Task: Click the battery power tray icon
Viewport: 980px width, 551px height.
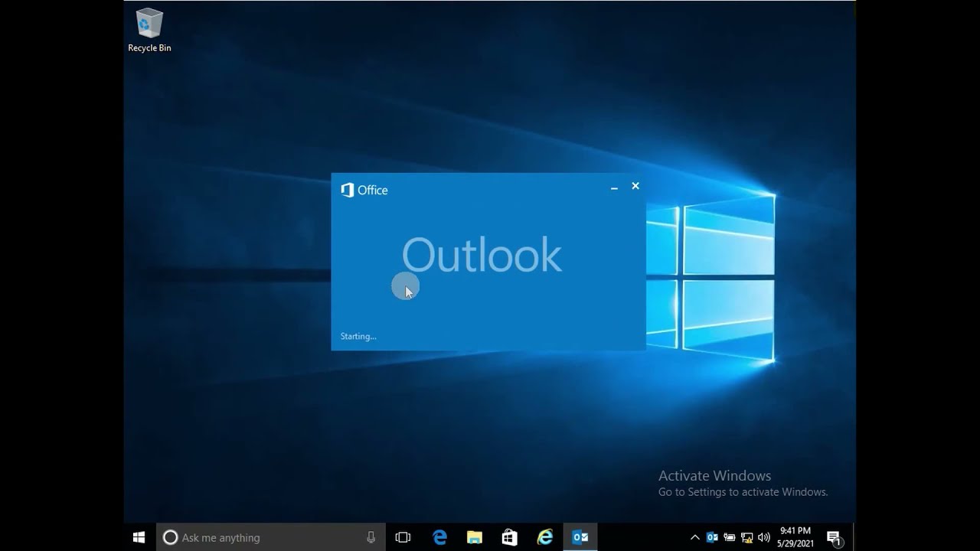Action: tap(730, 537)
